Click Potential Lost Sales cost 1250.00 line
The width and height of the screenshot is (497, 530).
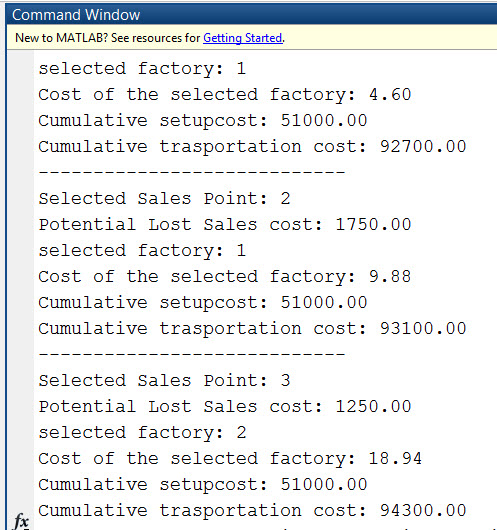click(224, 407)
